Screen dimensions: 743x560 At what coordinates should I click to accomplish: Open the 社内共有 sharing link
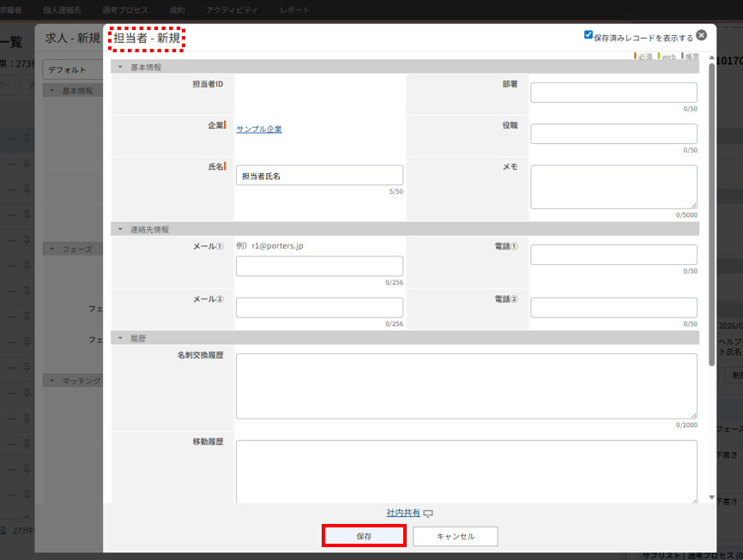(403, 513)
